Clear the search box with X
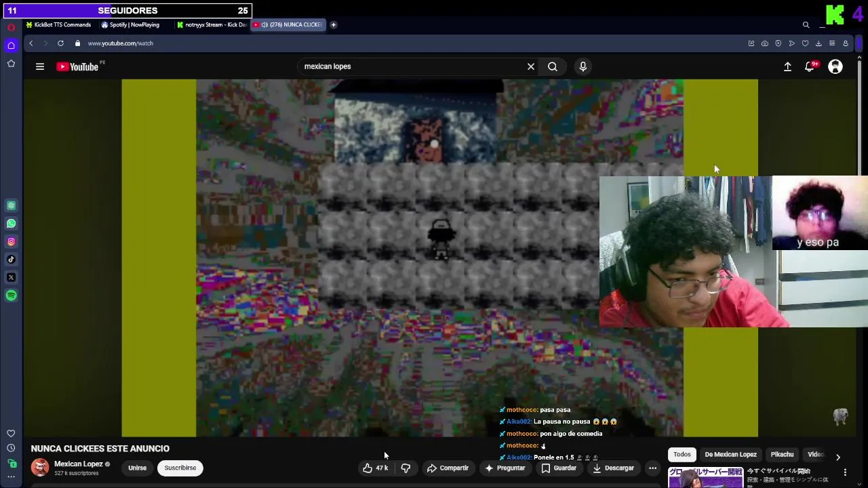The height and width of the screenshot is (488, 868). (531, 66)
